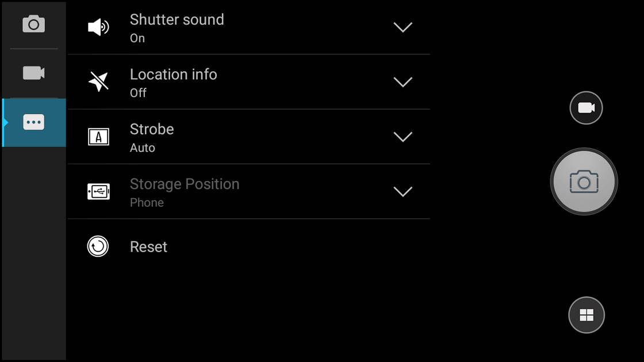Expand the Shutter sound options
This screenshot has height=362, width=644.
pyautogui.click(x=403, y=27)
